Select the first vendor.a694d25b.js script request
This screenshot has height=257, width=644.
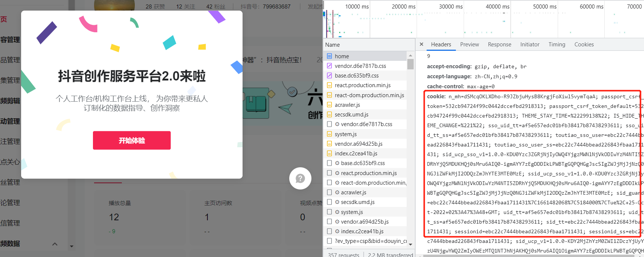[x=365, y=144]
